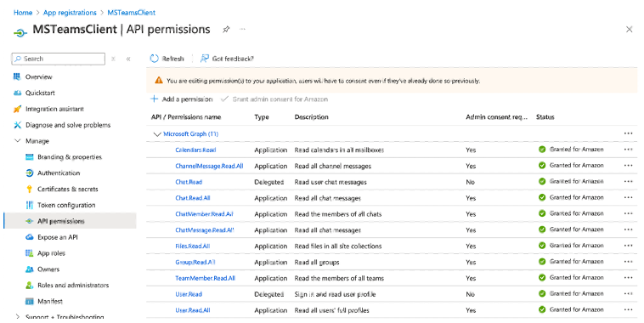
Task: Click the API / Permissions name column header
Action: 186,117
